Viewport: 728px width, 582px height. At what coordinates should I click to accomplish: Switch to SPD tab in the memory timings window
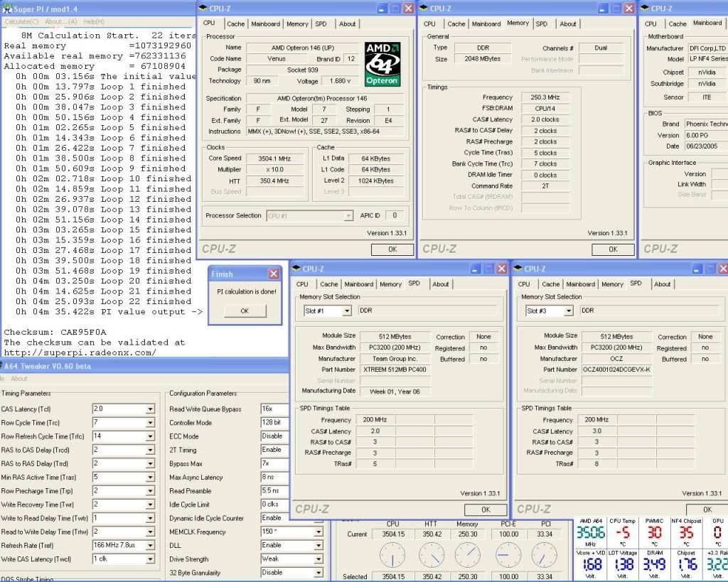(x=541, y=23)
